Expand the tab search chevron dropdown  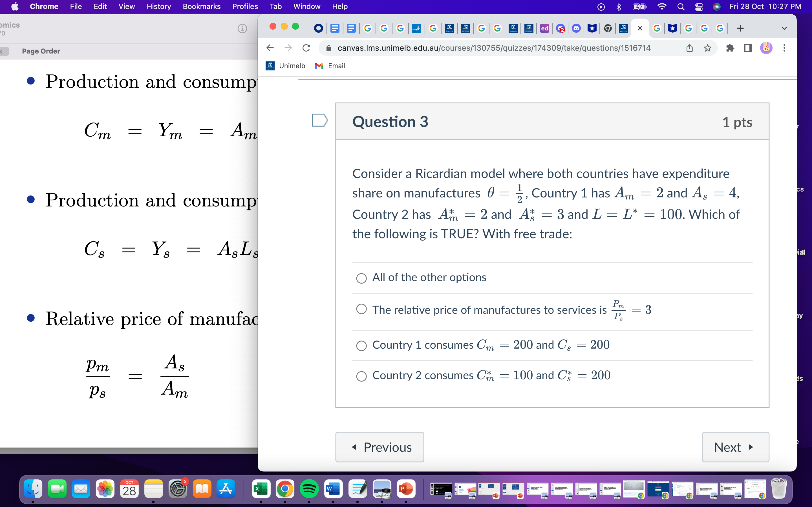784,28
